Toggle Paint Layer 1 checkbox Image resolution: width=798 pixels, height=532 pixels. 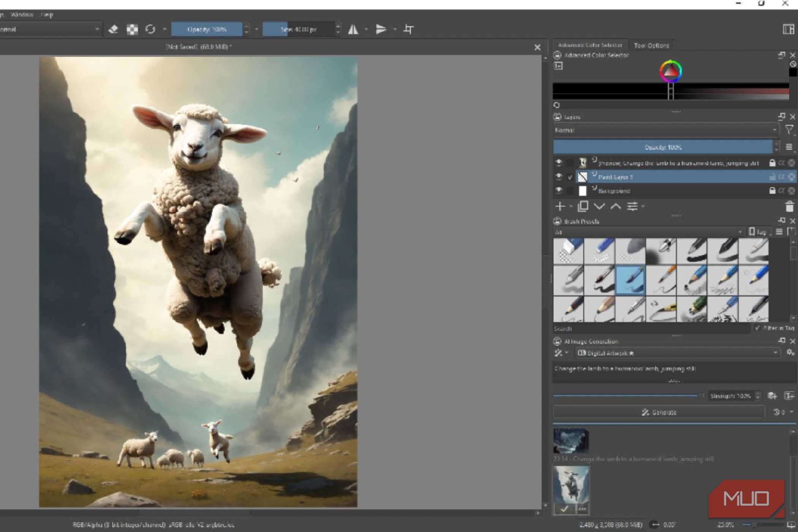tap(570, 177)
